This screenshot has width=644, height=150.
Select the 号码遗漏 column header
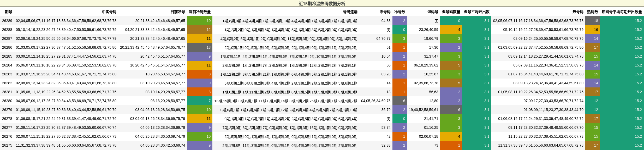click(350, 12)
